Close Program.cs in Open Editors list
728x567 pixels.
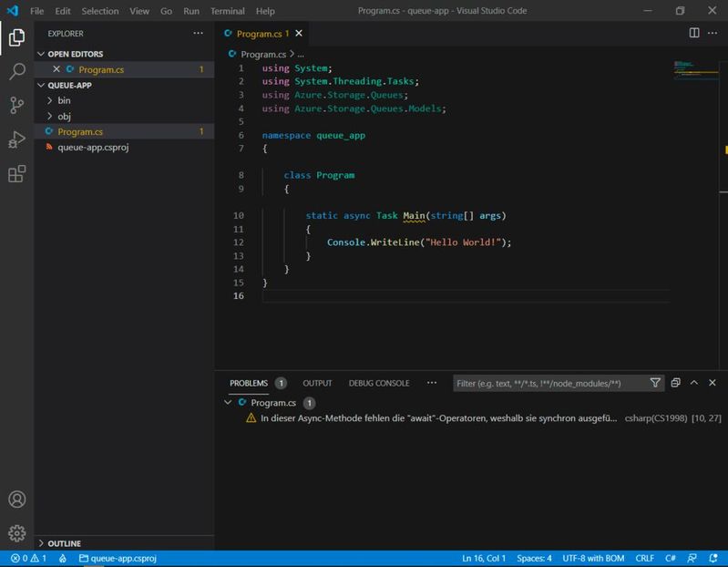56,69
